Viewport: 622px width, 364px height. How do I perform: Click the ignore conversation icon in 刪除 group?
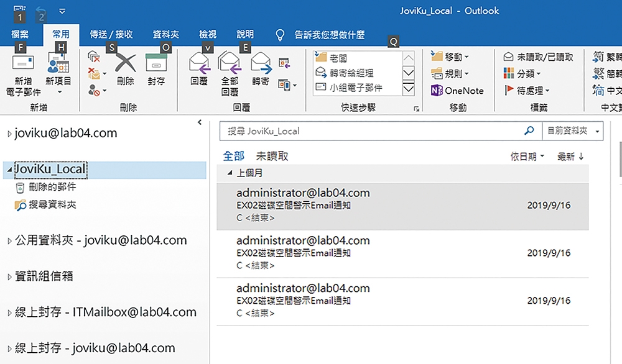pos(94,57)
